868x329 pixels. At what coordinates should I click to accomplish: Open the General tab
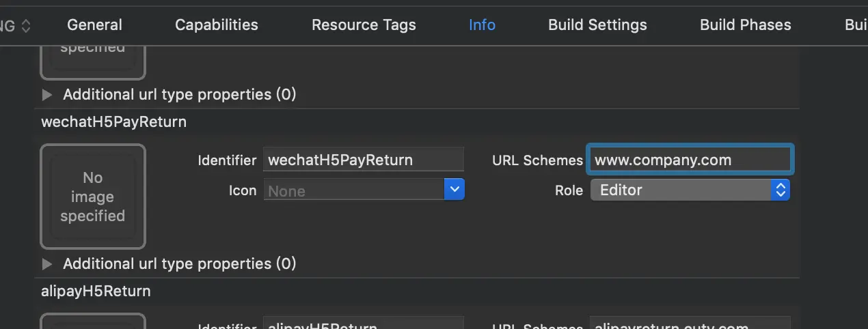tap(94, 25)
